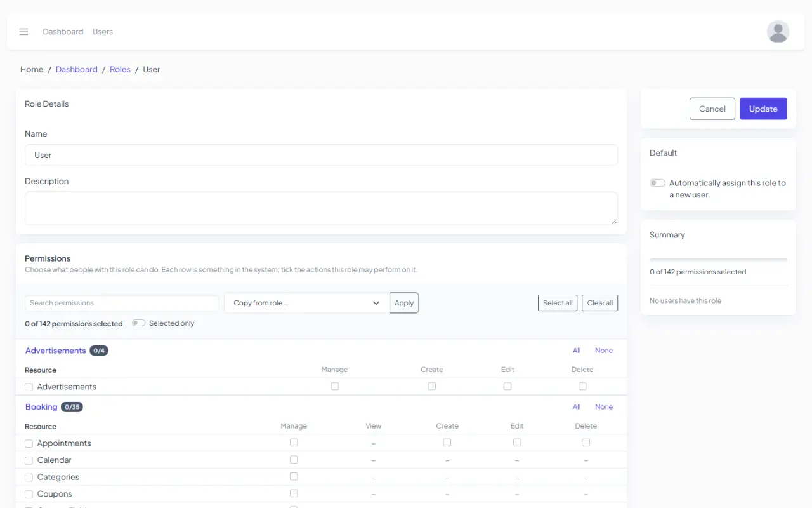This screenshot has height=508, width=812.
Task: Check Manage for Categories
Action: click(294, 476)
